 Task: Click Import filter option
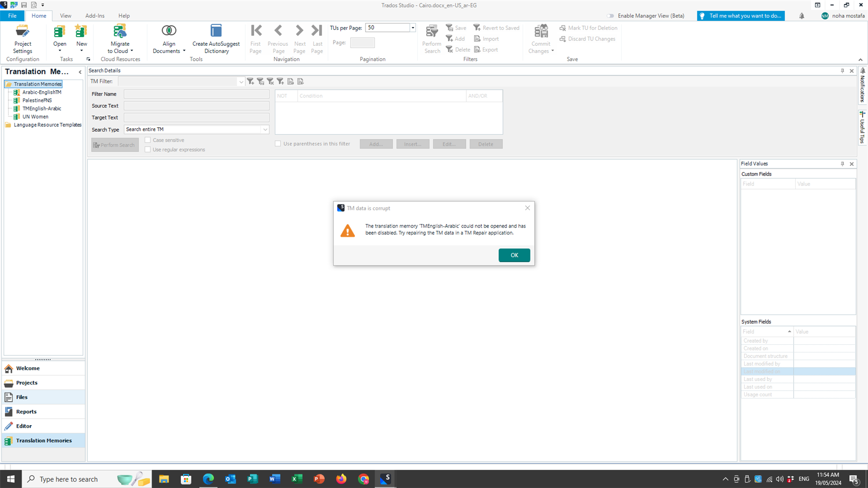(x=487, y=39)
